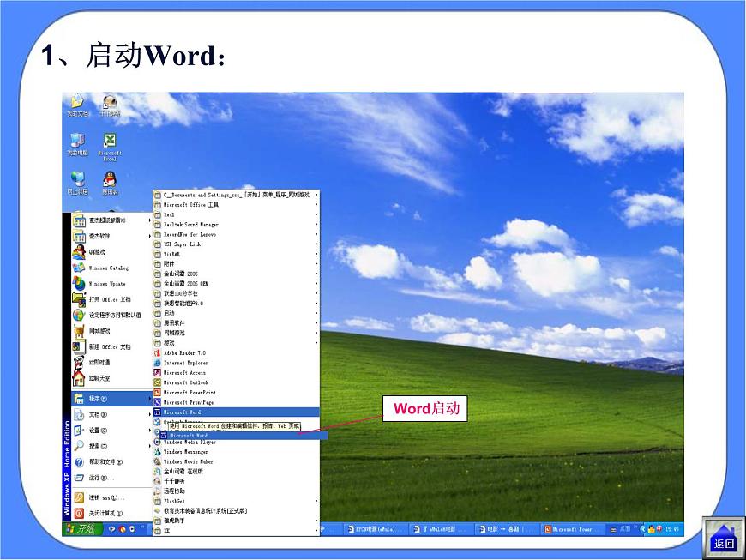Launch Microsoft Access from programs list
Screen dimensions: 746x560
[236, 373]
